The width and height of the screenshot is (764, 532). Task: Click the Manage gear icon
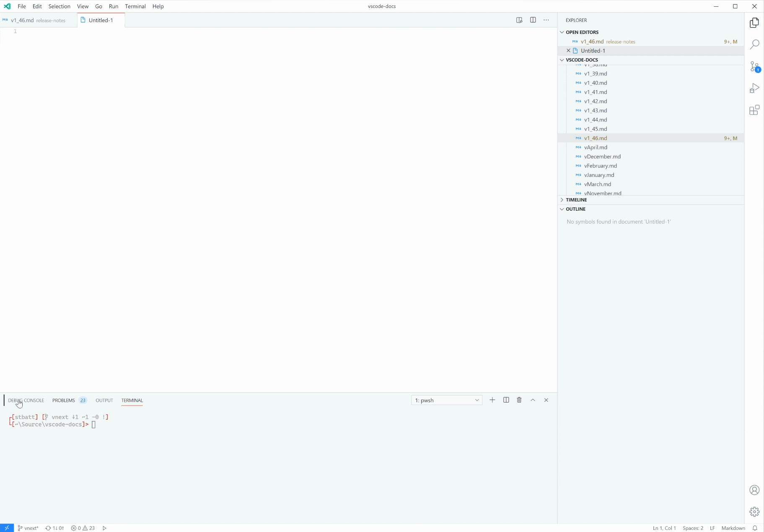pyautogui.click(x=754, y=511)
